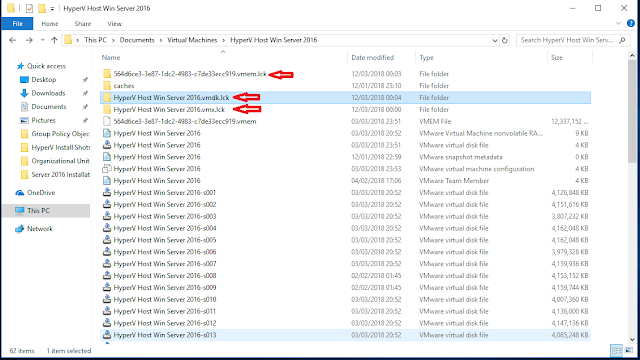The image size is (640, 360).
Task: Select the 2016-s002 virtual disk icon
Action: 107,204
